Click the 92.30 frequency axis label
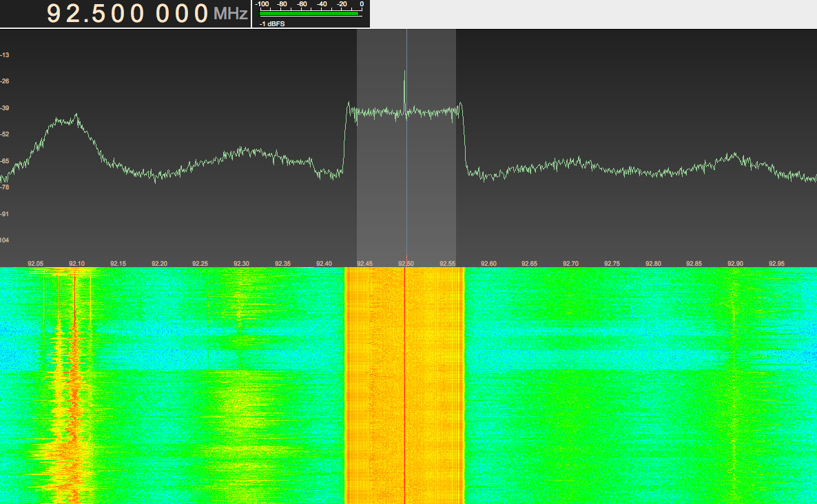 click(x=241, y=264)
